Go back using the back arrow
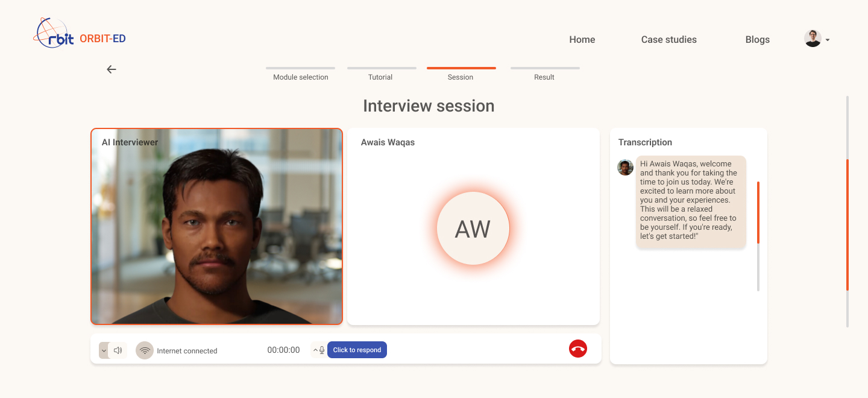This screenshot has height=398, width=868. point(112,69)
